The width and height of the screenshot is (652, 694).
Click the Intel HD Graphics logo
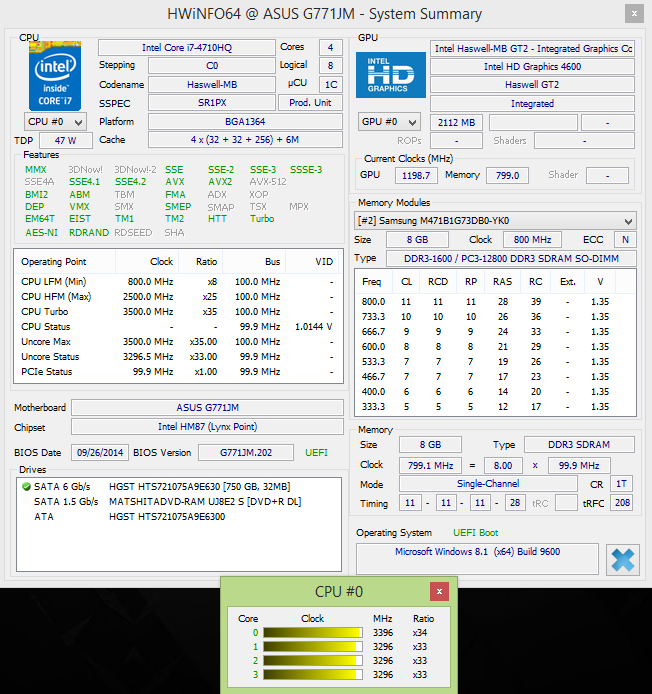click(390, 75)
